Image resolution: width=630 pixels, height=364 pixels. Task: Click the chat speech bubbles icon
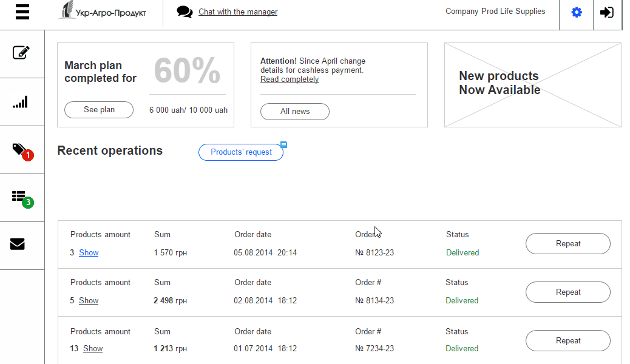click(x=185, y=12)
